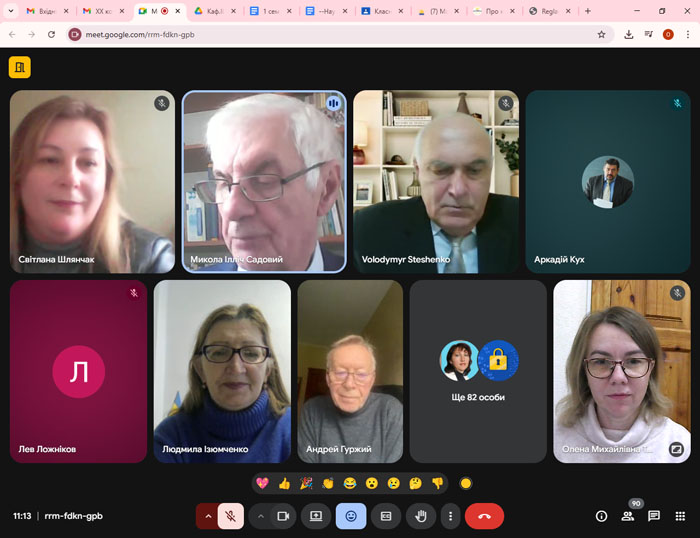Send the clapping hands reaction

pyautogui.click(x=328, y=483)
